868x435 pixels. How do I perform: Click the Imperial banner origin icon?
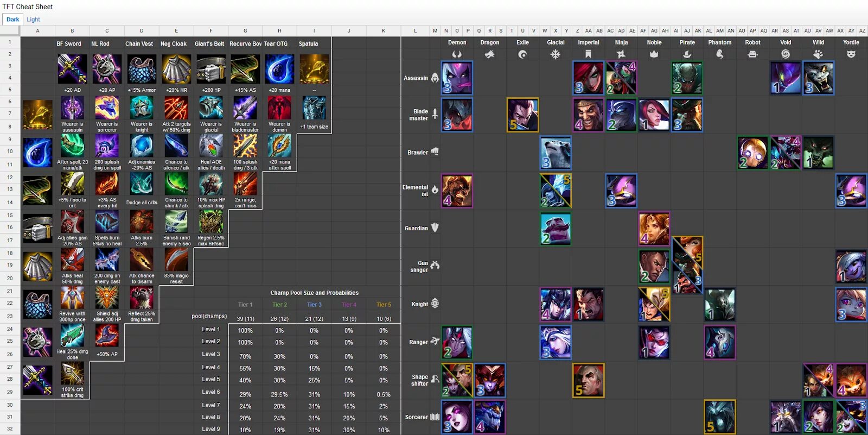coord(588,54)
